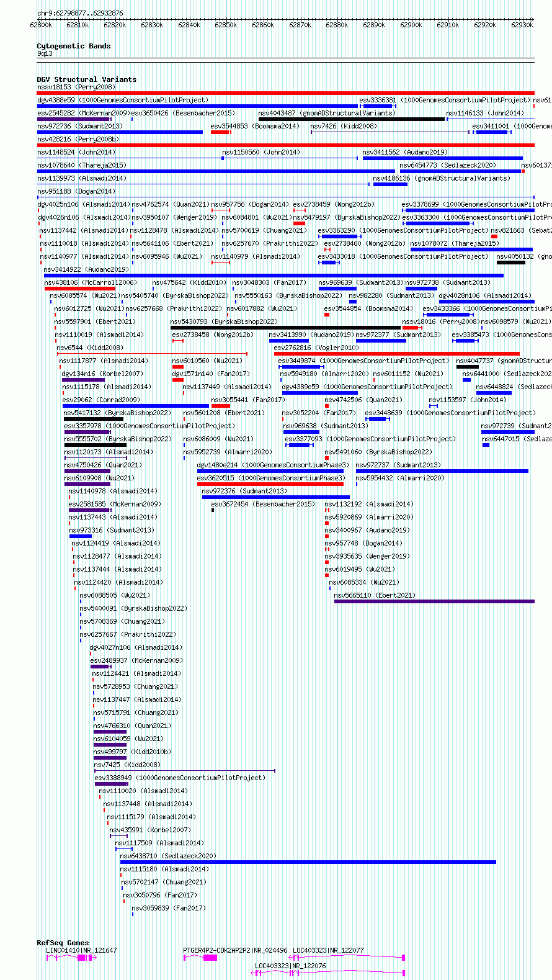Click the black bar under nsv4050132
This screenshot has height=980, width=552.
(x=511, y=263)
